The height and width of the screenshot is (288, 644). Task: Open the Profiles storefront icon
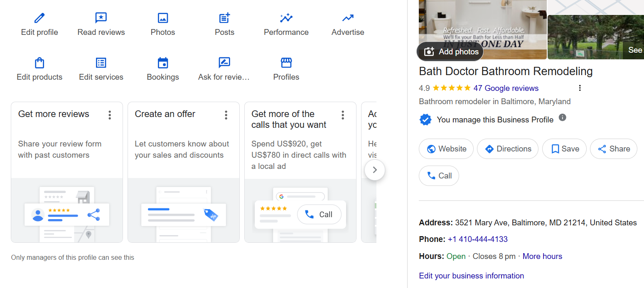tap(286, 63)
